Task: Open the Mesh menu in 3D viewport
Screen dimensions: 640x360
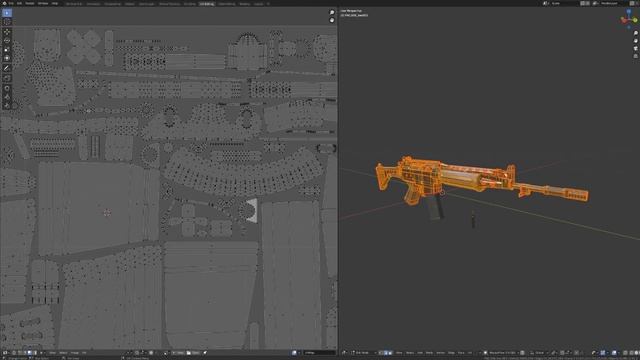Action: [429, 353]
